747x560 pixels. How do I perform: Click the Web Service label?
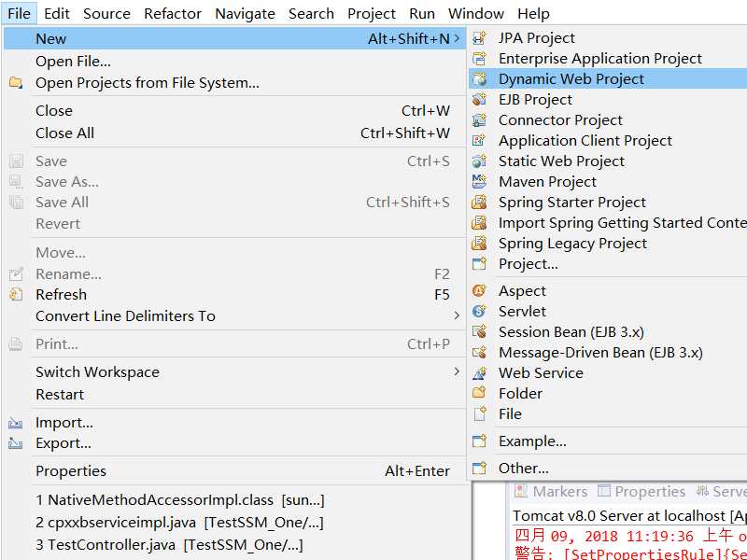tap(541, 372)
